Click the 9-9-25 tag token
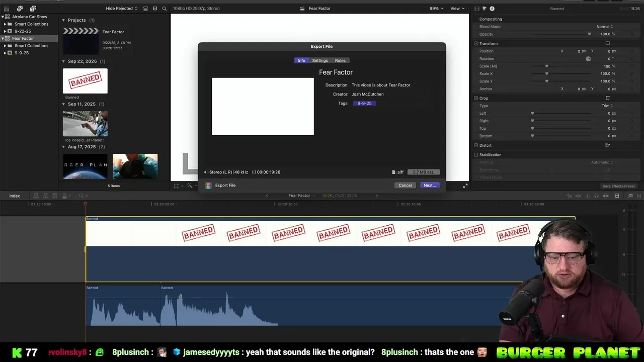 coord(365,103)
